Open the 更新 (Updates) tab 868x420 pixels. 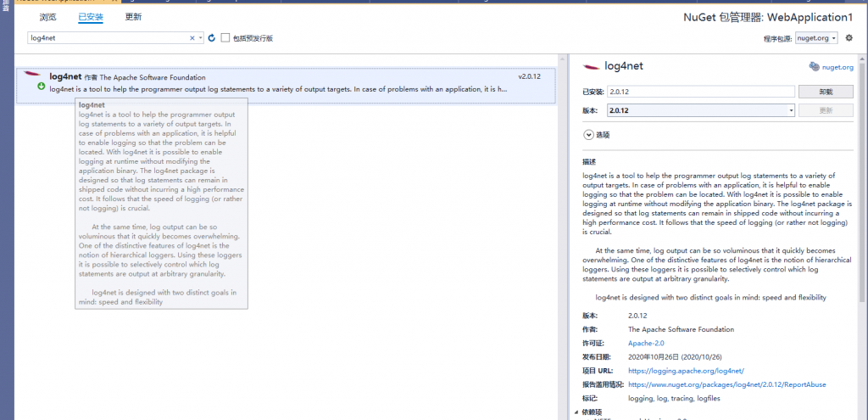click(x=133, y=17)
